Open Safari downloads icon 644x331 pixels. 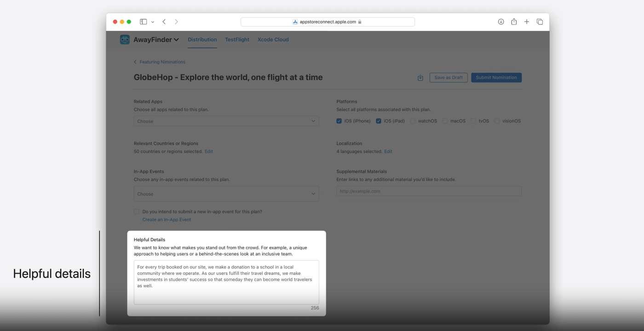click(x=501, y=22)
